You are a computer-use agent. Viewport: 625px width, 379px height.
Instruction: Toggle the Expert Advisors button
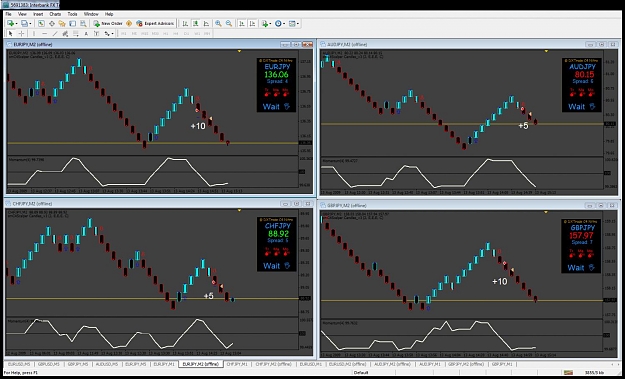pos(155,24)
